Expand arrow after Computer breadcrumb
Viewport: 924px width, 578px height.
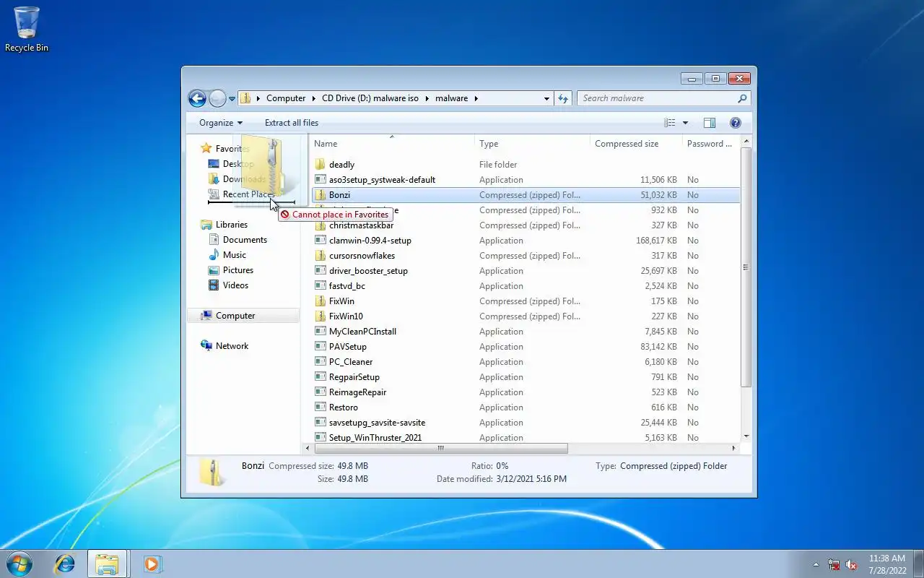click(x=314, y=98)
